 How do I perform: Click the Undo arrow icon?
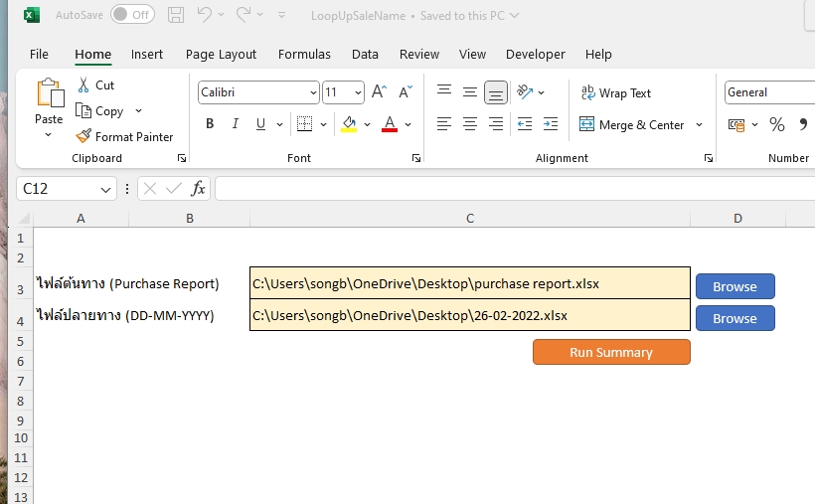tap(204, 14)
